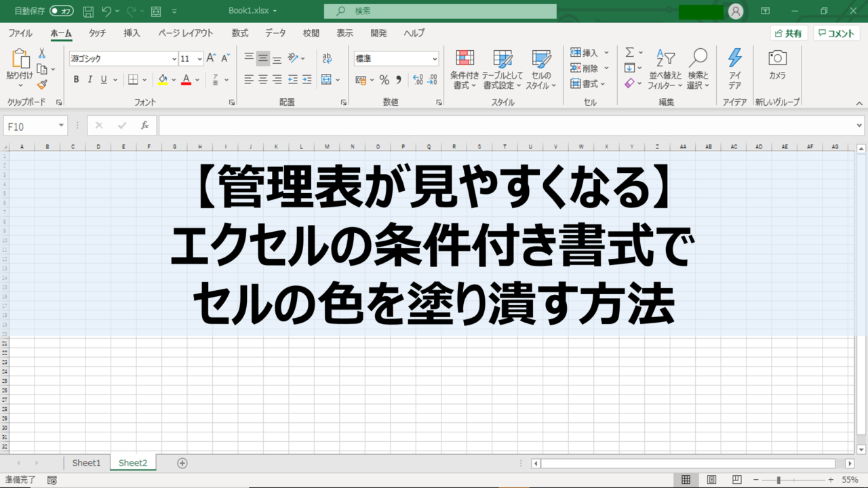Click the 検索 search box
The width and height of the screenshot is (868, 488).
point(440,11)
